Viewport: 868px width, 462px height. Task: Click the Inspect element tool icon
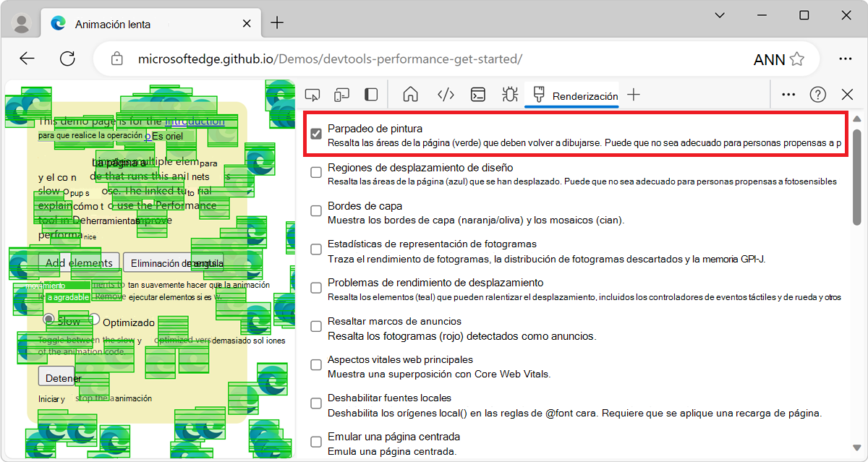tap(312, 95)
